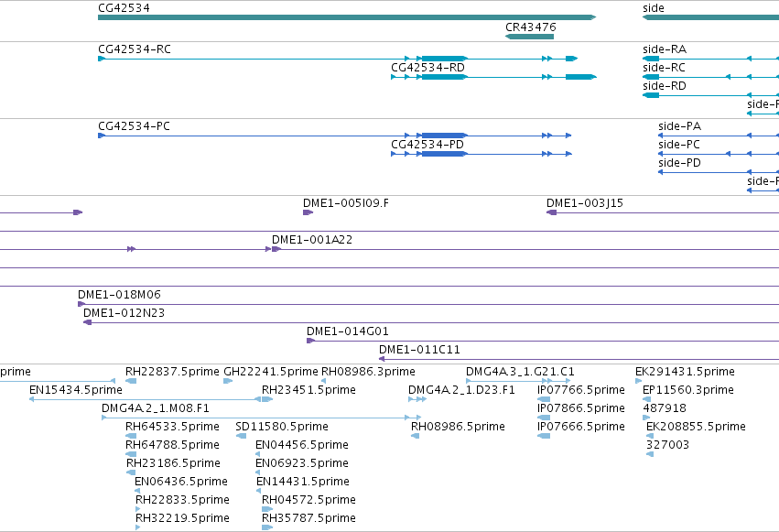This screenshot has width=779, height=532.
Task: Select the side gene bar
Action: (710, 17)
